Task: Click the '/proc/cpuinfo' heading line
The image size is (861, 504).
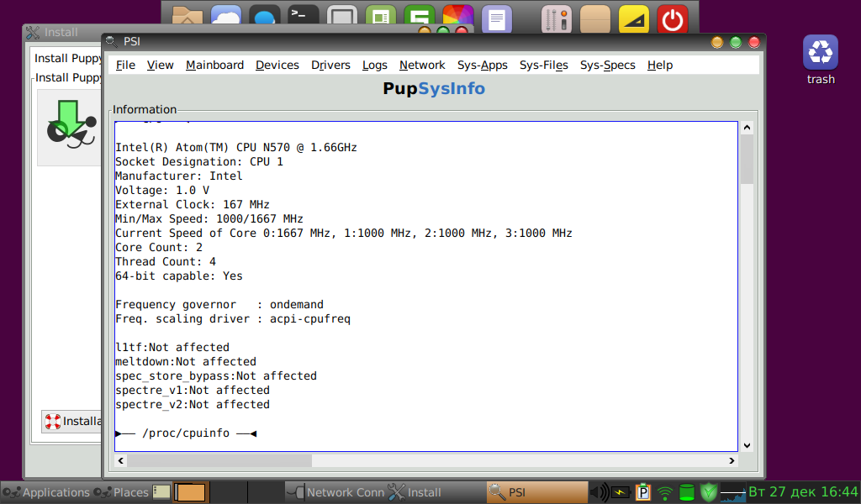Action: coord(186,433)
